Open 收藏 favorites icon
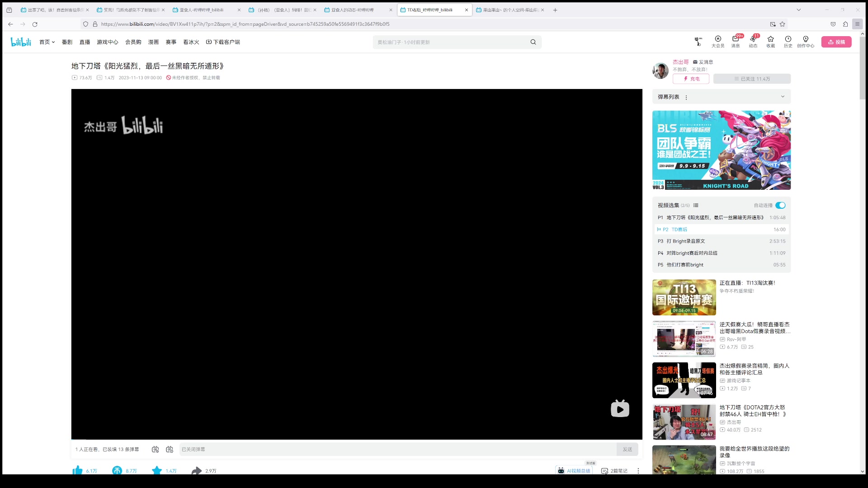Viewport: 868px width, 488px height. (770, 42)
